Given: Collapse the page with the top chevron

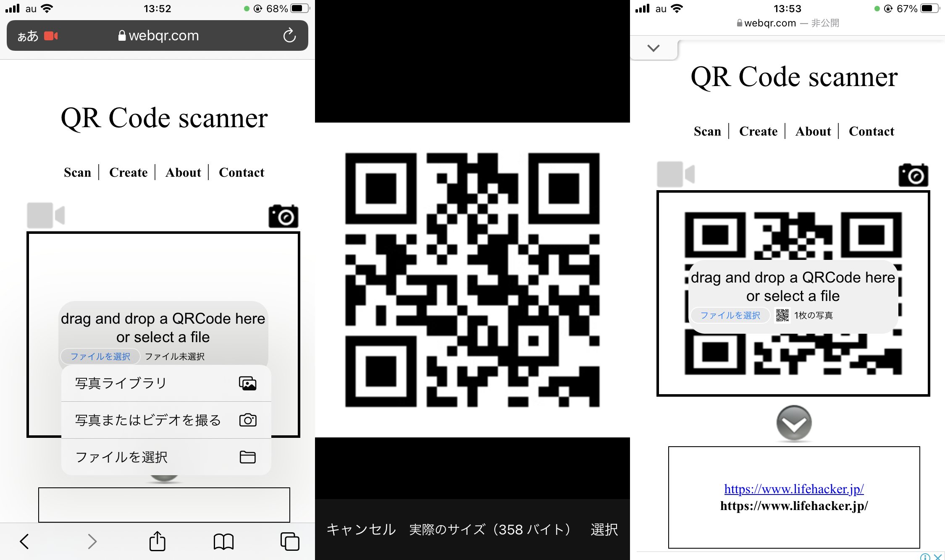Looking at the screenshot, I should point(654,48).
